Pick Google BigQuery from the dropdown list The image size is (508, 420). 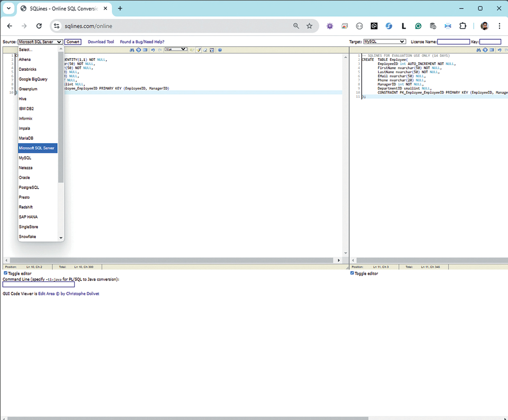[x=38, y=79]
